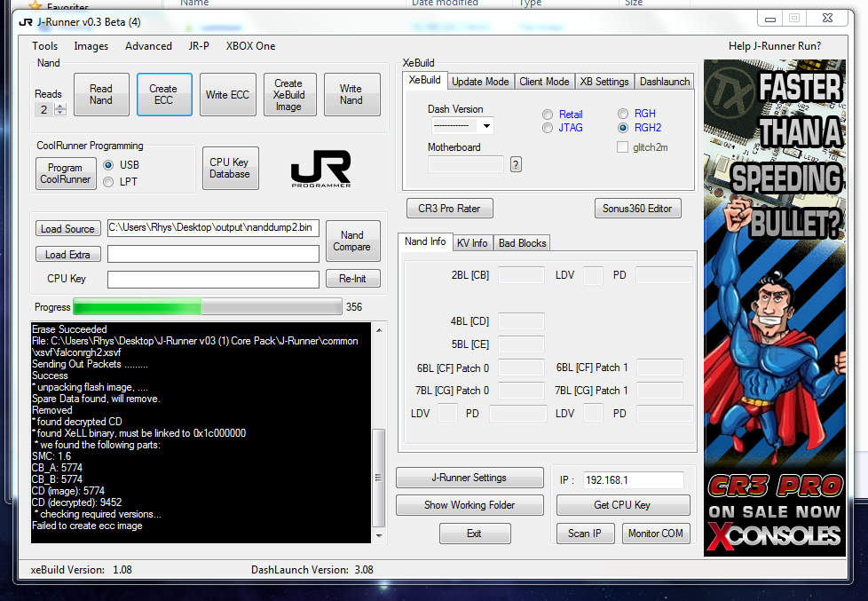The height and width of the screenshot is (601, 868).
Task: Click the log scrollbar up arrow
Action: pyautogui.click(x=379, y=330)
